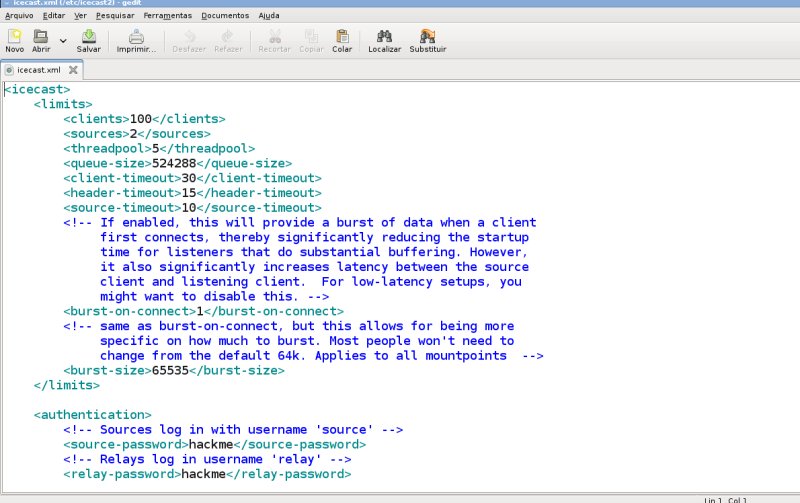The height and width of the screenshot is (503, 800).
Task: Save the file with Salvar icon
Action: click(x=89, y=37)
